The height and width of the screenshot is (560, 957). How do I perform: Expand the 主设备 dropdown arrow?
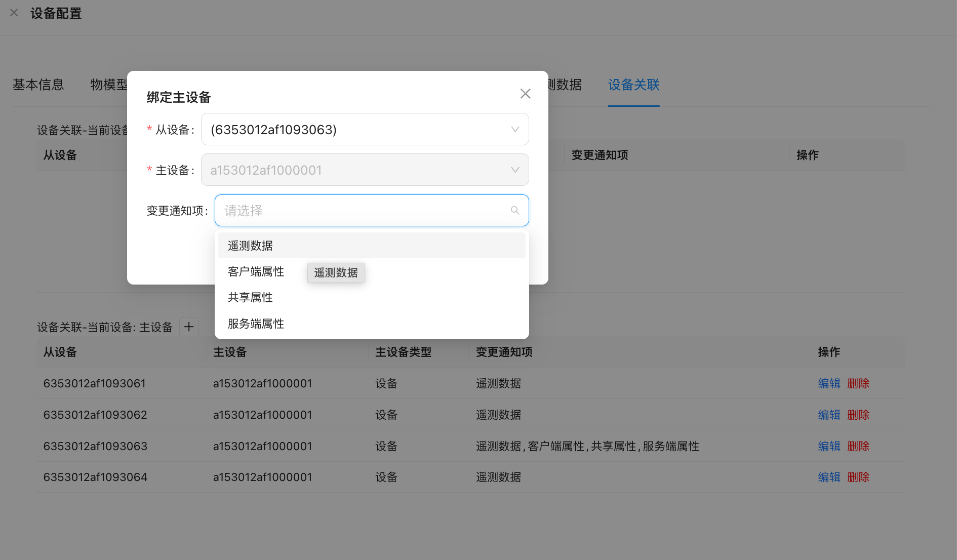click(x=515, y=170)
